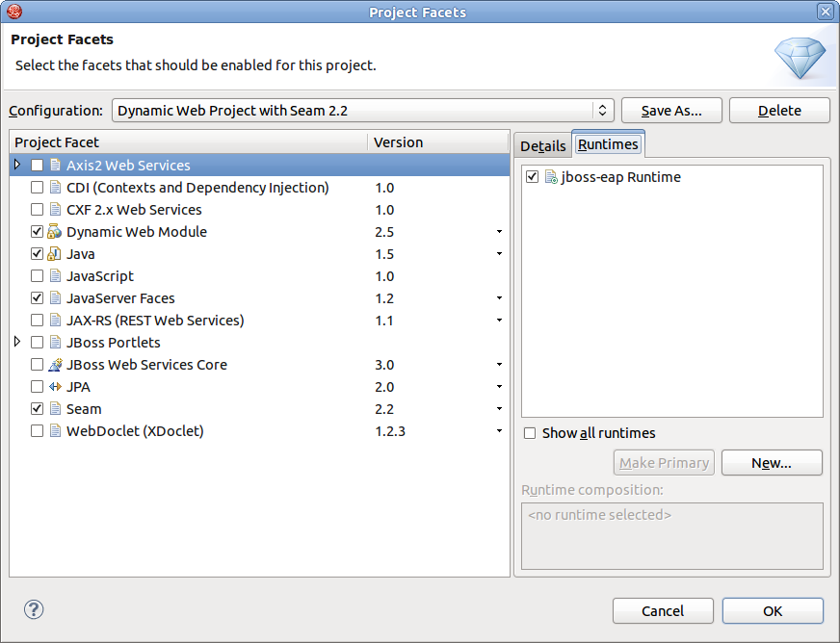Click the Dynamic Web Module facet icon
Image resolution: width=840 pixels, height=643 pixels.
[x=53, y=231]
